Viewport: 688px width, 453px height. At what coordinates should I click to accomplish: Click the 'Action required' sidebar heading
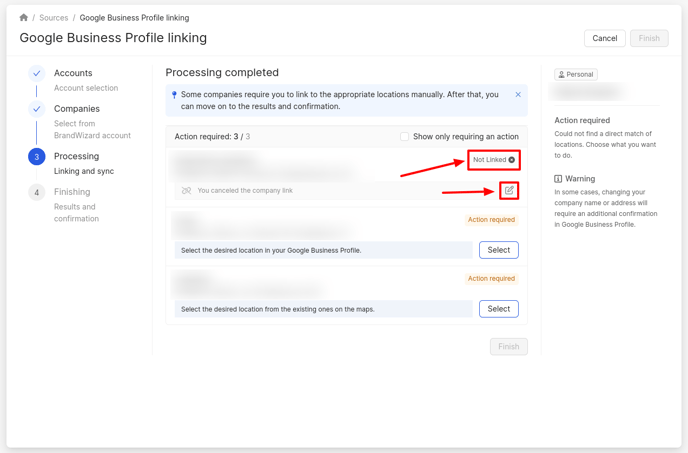[x=582, y=120]
